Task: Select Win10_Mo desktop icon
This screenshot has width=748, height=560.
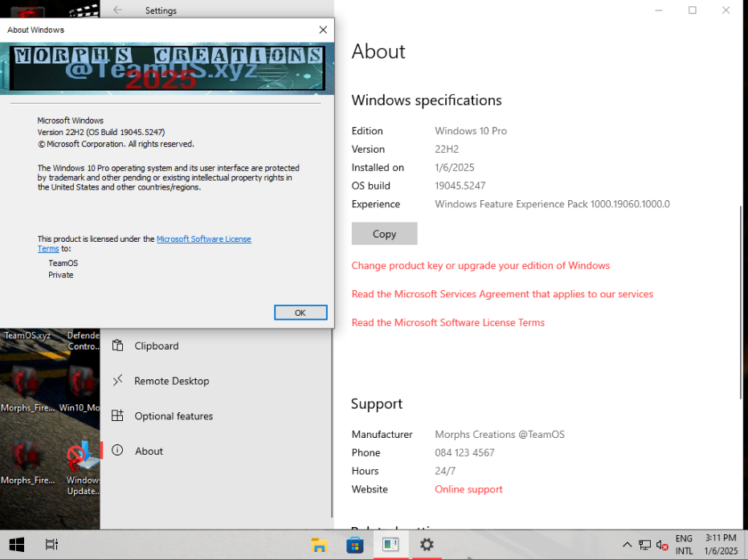Action: 80,387
